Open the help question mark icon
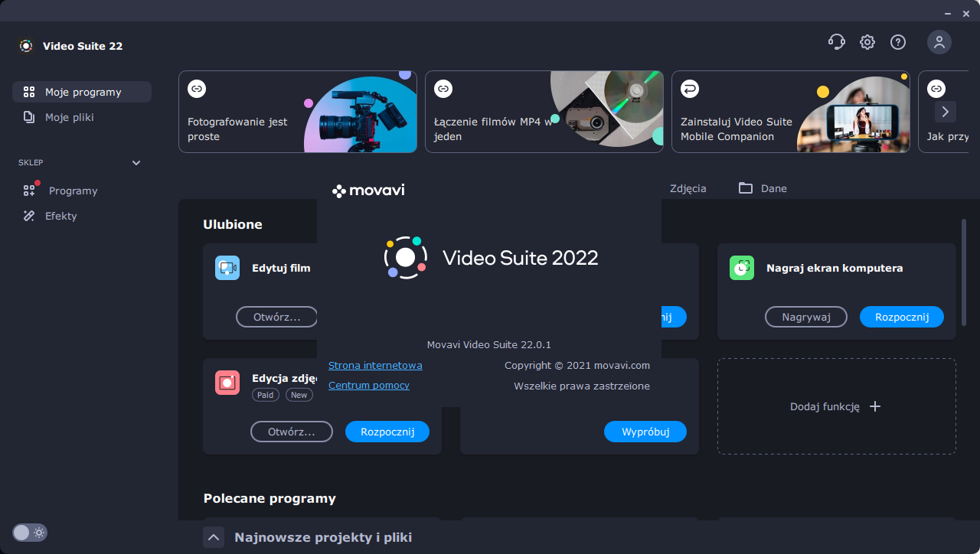 click(898, 42)
